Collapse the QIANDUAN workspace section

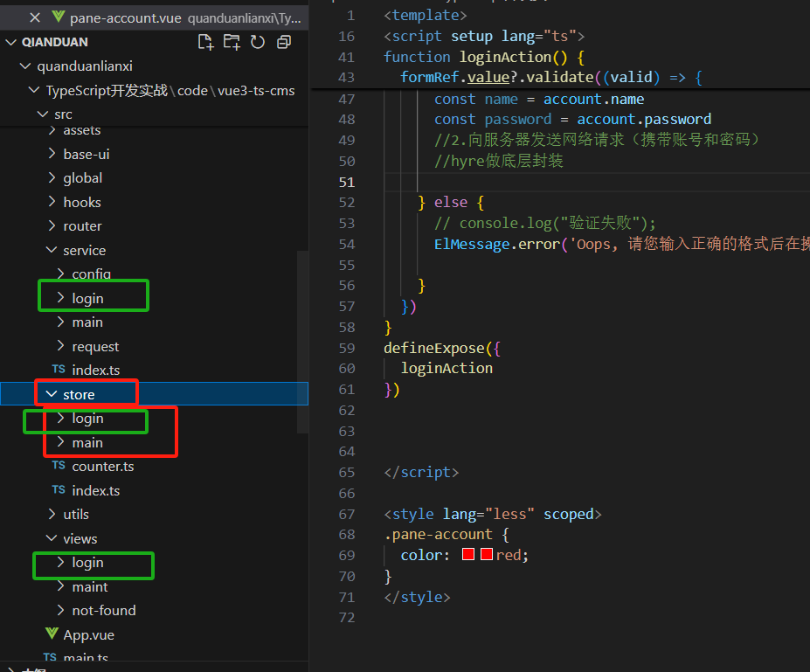pos(10,42)
